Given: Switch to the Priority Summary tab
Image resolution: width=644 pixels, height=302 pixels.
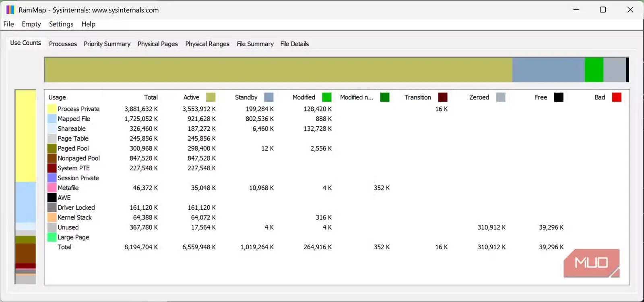Looking at the screenshot, I should [x=107, y=44].
